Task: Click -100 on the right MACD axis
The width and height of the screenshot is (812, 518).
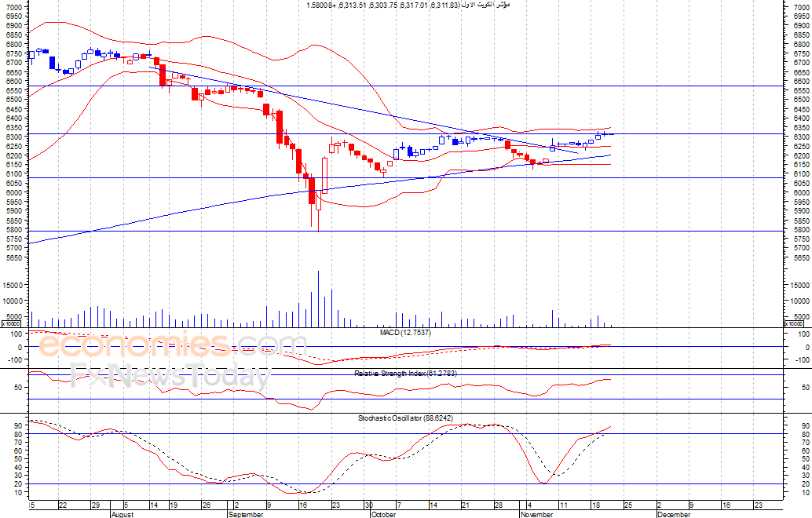Action: [x=803, y=359]
